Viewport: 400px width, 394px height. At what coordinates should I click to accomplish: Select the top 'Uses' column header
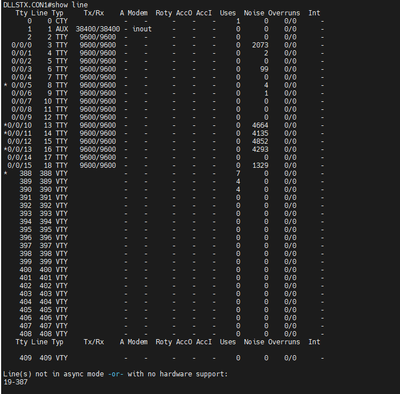click(x=228, y=13)
